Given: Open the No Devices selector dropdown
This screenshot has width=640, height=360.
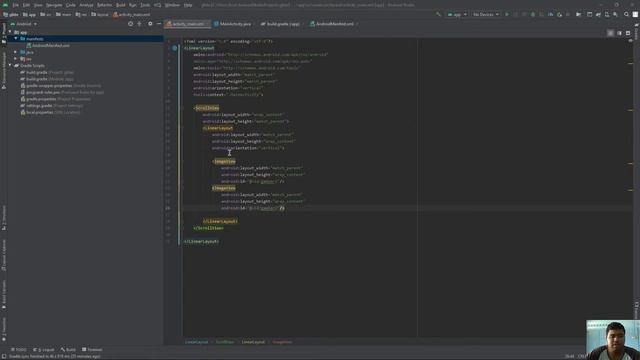Looking at the screenshot, I should pyautogui.click(x=485, y=14).
